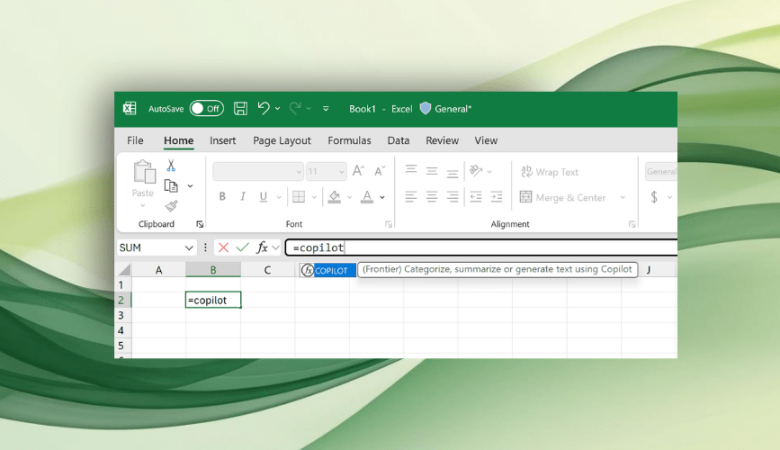Click Increase Font Size icon
The image size is (780, 450).
tap(358, 171)
